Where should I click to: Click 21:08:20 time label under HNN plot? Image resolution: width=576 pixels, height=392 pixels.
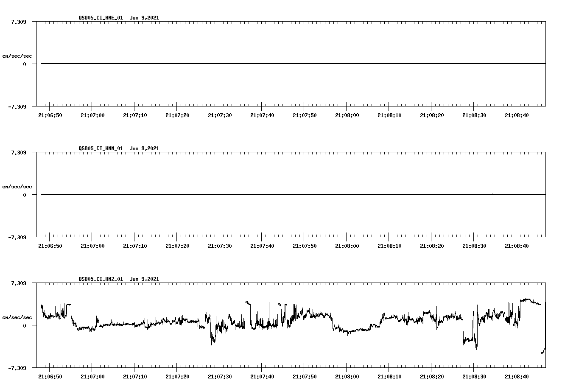432,246
